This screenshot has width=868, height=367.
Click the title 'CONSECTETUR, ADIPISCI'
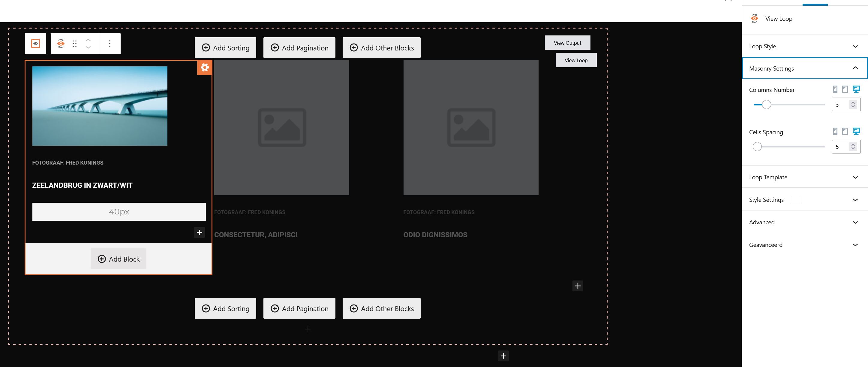click(256, 235)
